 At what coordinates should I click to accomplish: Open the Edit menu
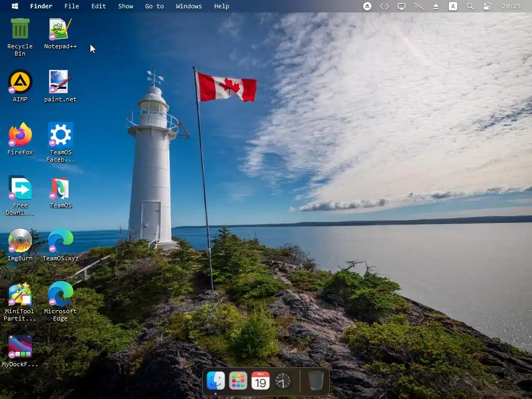(98, 6)
